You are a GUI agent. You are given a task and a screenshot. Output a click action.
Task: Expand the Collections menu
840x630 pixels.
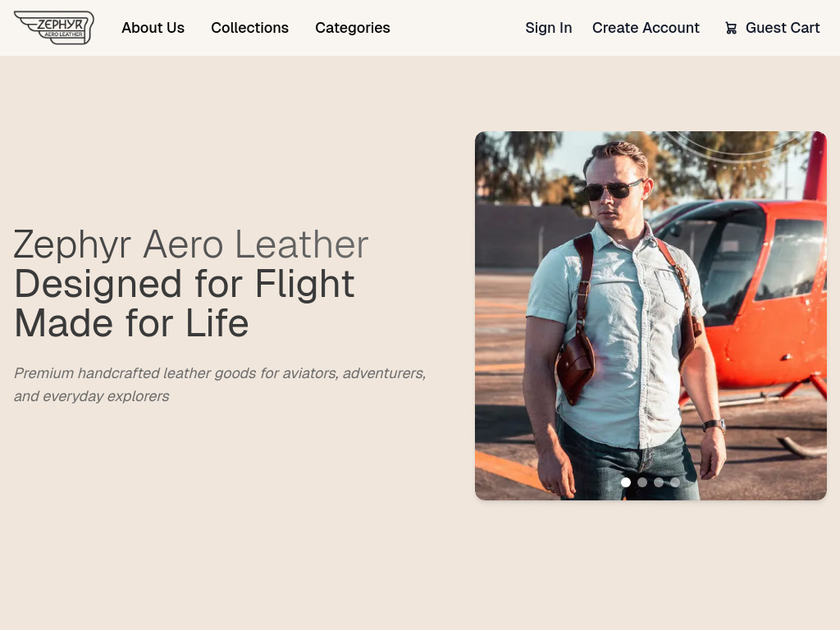click(x=249, y=28)
